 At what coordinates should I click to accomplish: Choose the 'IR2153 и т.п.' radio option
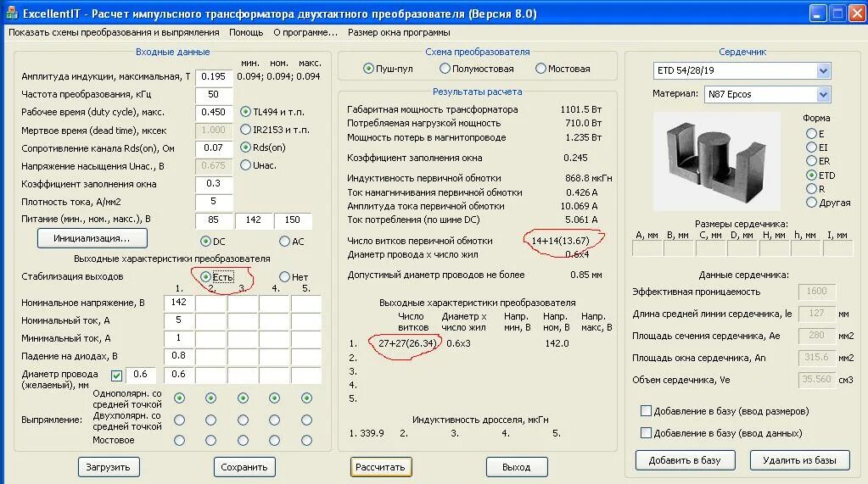coord(246,130)
